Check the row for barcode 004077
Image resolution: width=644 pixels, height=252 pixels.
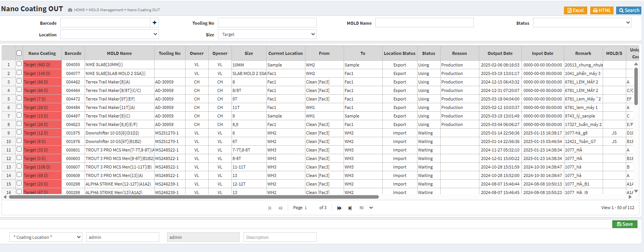point(19,73)
